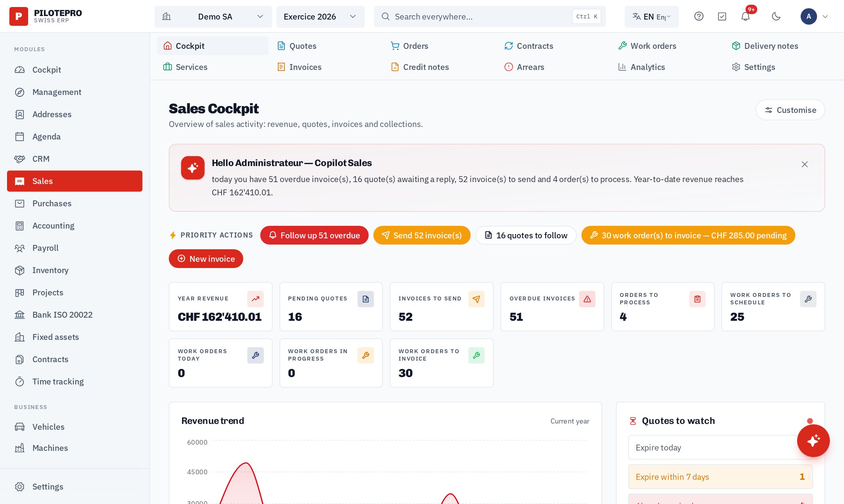Go to Management module
This screenshot has height=504, width=844.
(x=75, y=92)
